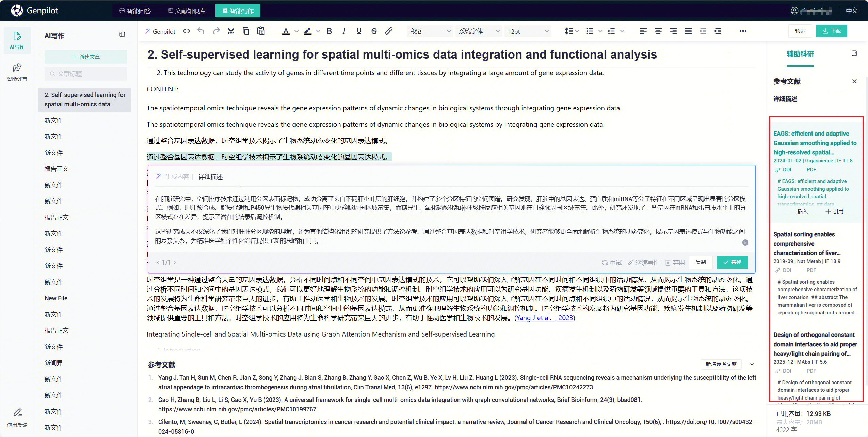Copy selection using toolbar copy icon
This screenshot has height=437, width=868.
point(246,31)
